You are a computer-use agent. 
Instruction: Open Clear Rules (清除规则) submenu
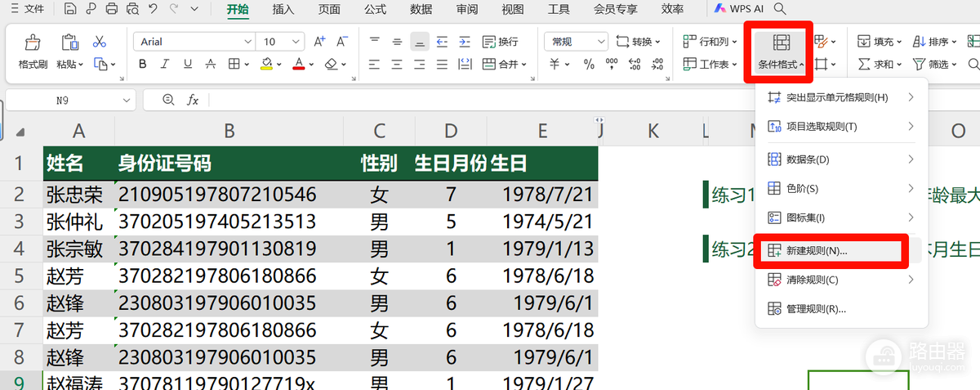click(842, 280)
